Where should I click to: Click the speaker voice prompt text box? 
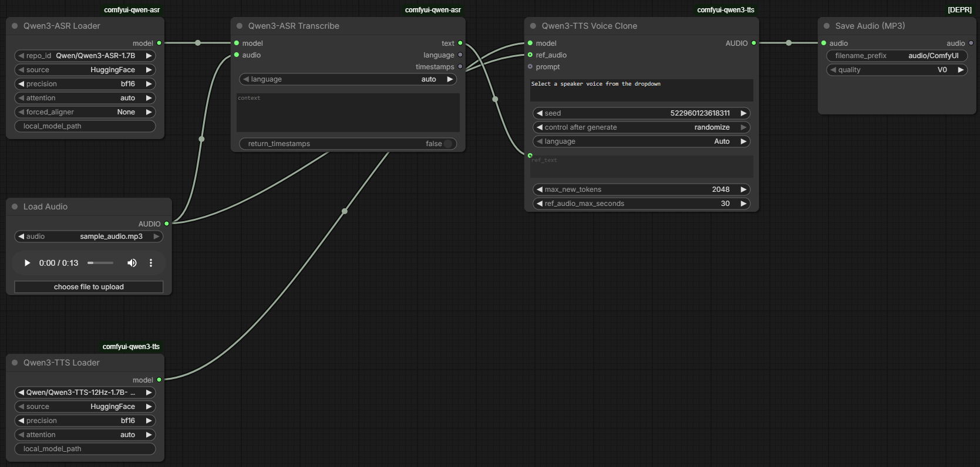(642, 90)
